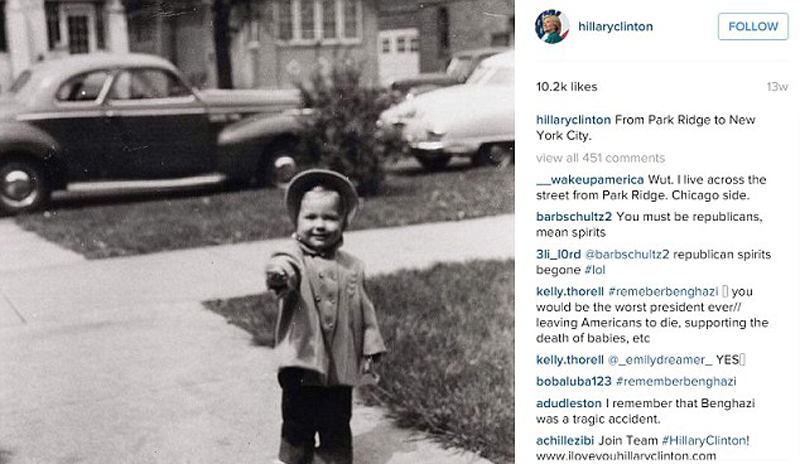This screenshot has height=464, width=800.
Task: Click the 13w timestamp
Action: click(x=777, y=87)
